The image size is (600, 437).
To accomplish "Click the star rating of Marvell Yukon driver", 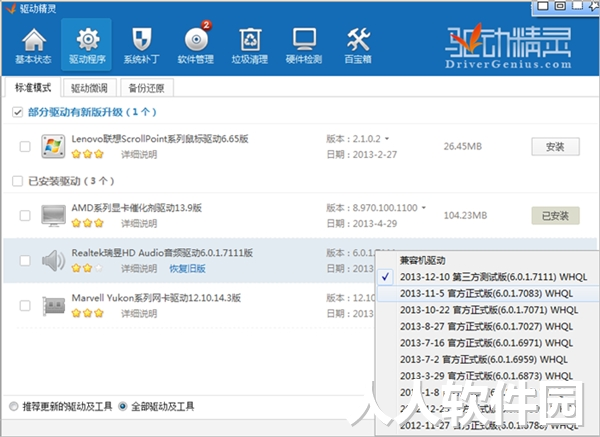I will coord(88,313).
